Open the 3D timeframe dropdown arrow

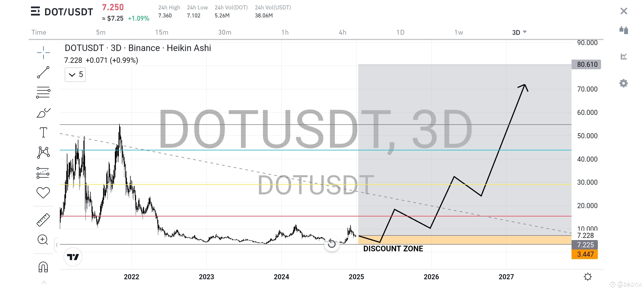(525, 32)
